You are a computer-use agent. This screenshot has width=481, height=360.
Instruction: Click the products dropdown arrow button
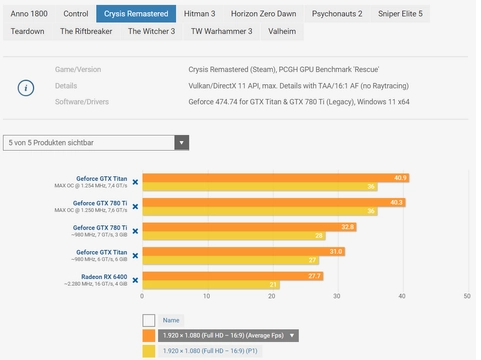coord(182,143)
